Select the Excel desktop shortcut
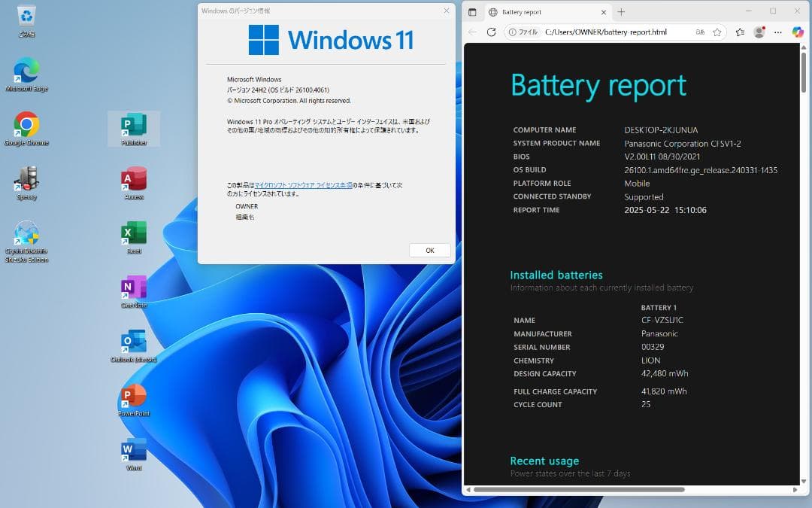The height and width of the screenshot is (508, 812). [x=134, y=233]
